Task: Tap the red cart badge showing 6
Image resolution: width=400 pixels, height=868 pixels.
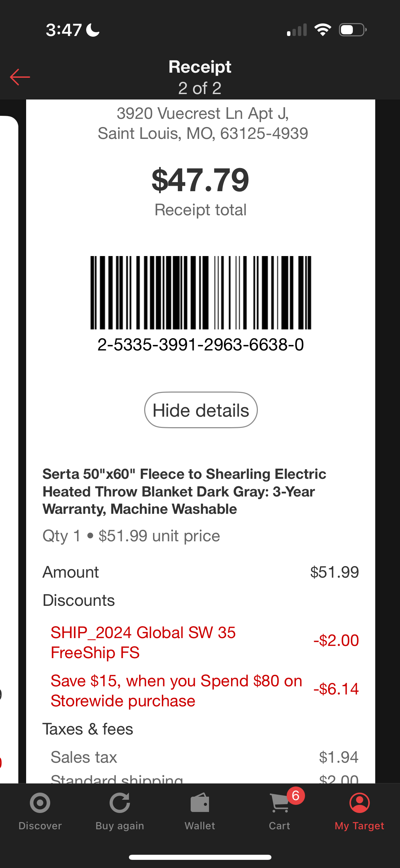Action: 296,795
